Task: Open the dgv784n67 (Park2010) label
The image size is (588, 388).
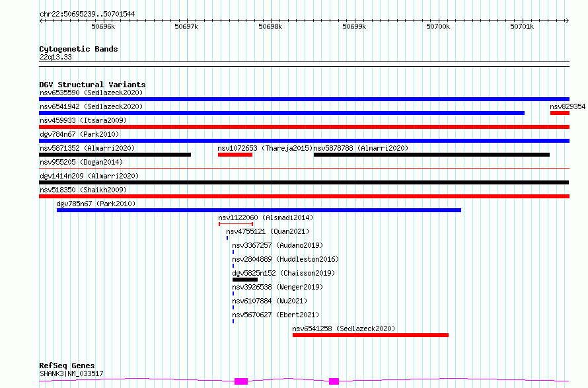Action: pos(79,134)
